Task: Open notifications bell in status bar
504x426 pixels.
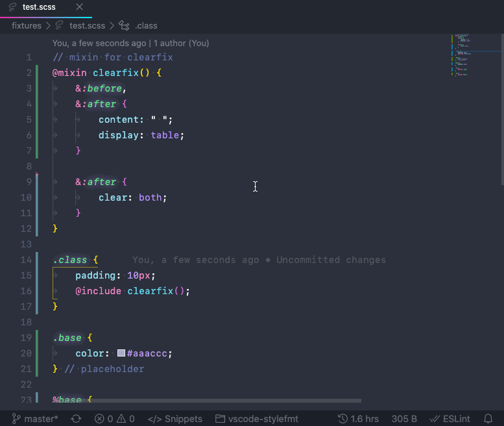Action: coord(488,419)
